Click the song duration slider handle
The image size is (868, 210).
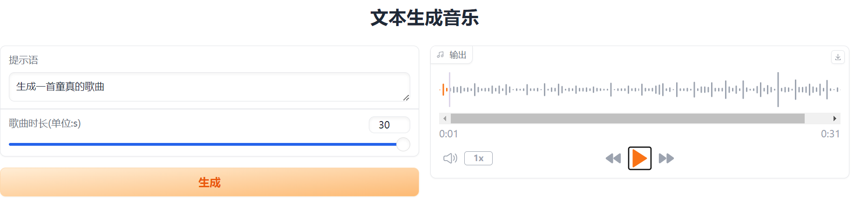(403, 144)
